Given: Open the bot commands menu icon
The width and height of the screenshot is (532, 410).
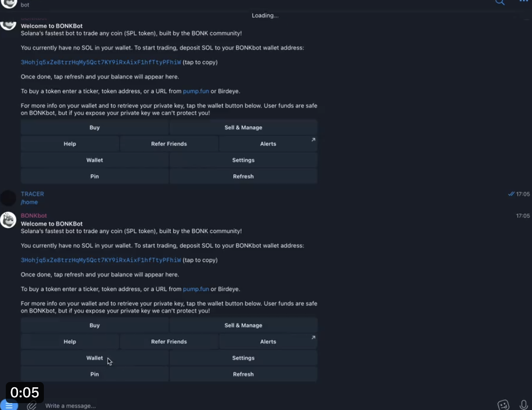Looking at the screenshot, I should 9,405.
